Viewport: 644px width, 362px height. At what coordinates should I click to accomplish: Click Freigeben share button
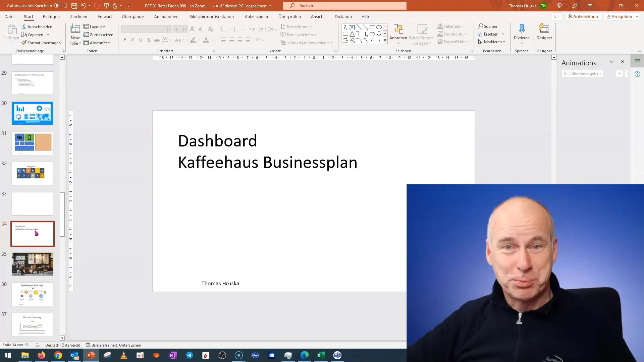619,16
